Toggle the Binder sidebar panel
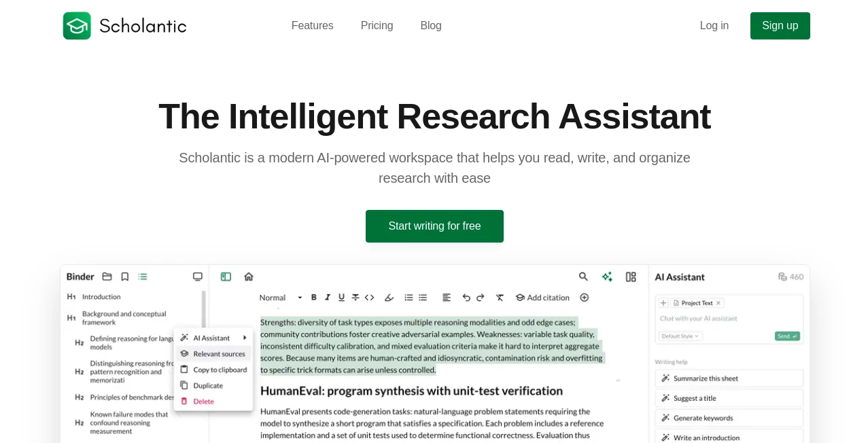868x443 pixels. [224, 277]
